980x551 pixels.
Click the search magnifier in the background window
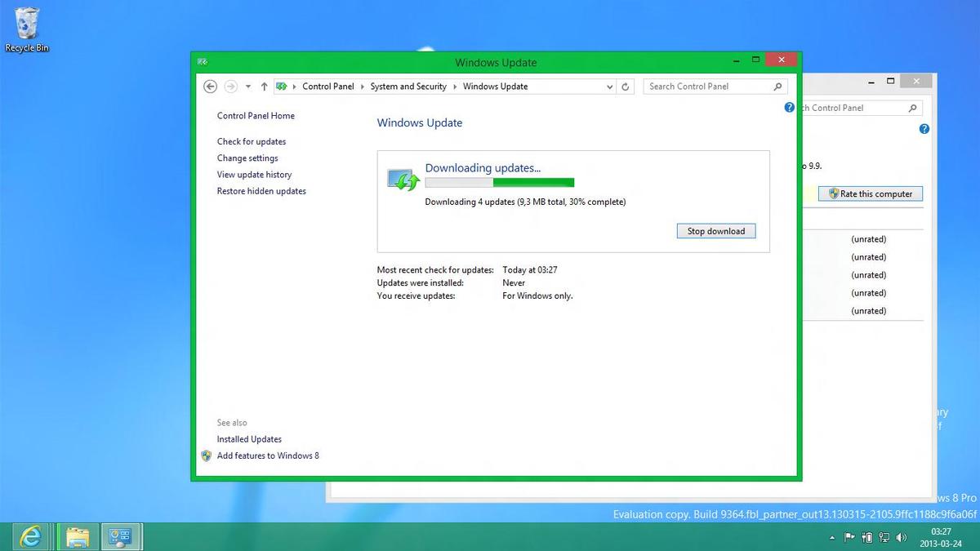(913, 108)
